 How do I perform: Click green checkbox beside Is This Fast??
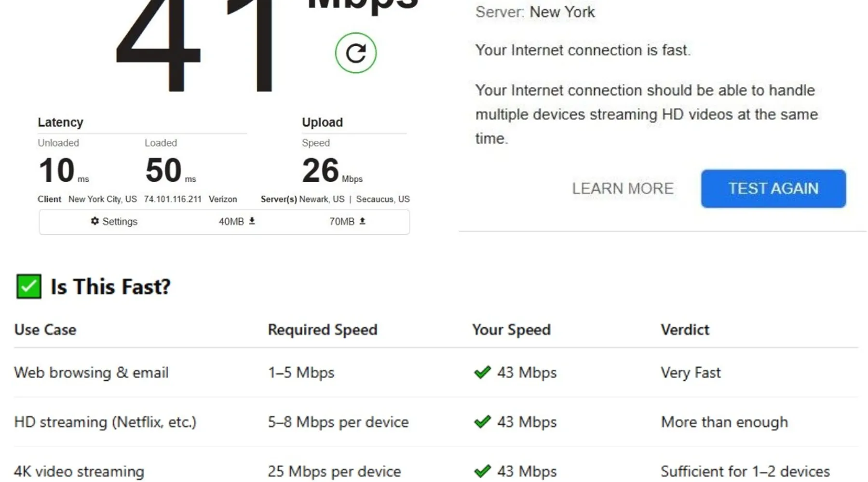point(28,286)
